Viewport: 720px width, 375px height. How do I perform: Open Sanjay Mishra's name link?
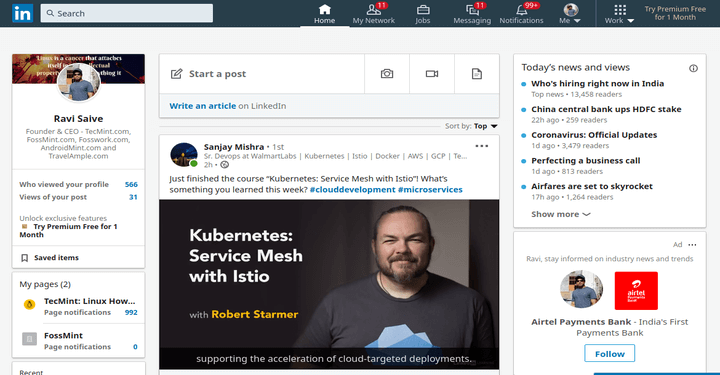[x=234, y=147]
